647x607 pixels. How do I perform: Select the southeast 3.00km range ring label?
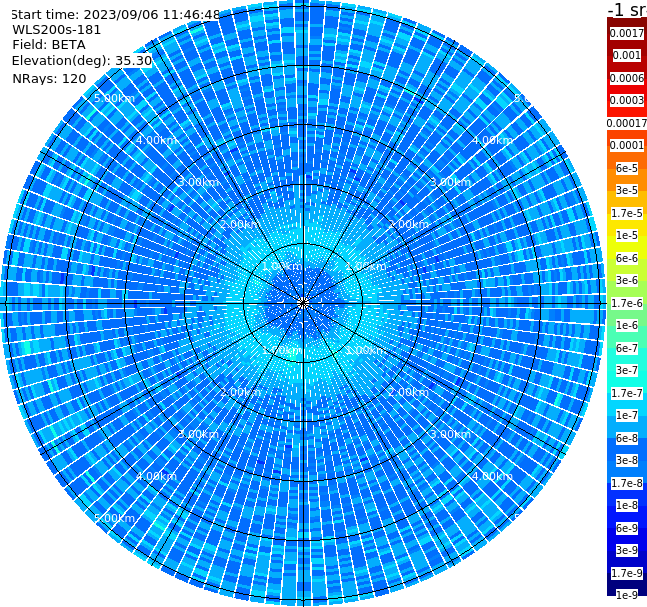point(450,434)
